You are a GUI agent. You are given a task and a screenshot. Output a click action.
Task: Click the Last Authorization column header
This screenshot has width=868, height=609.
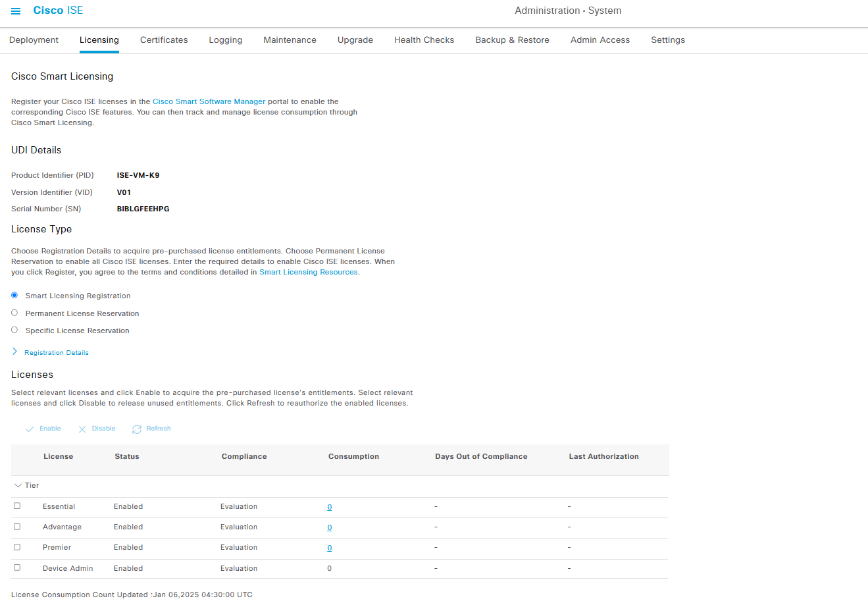(604, 456)
